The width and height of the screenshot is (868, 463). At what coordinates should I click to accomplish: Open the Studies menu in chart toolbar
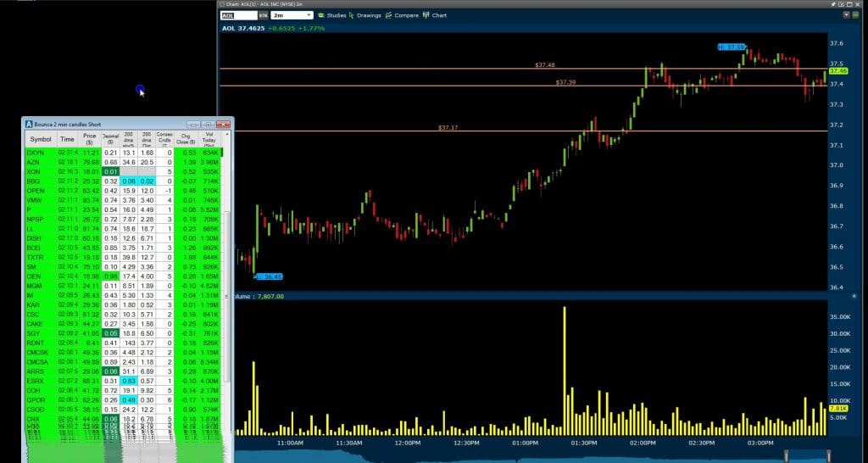tap(331, 15)
